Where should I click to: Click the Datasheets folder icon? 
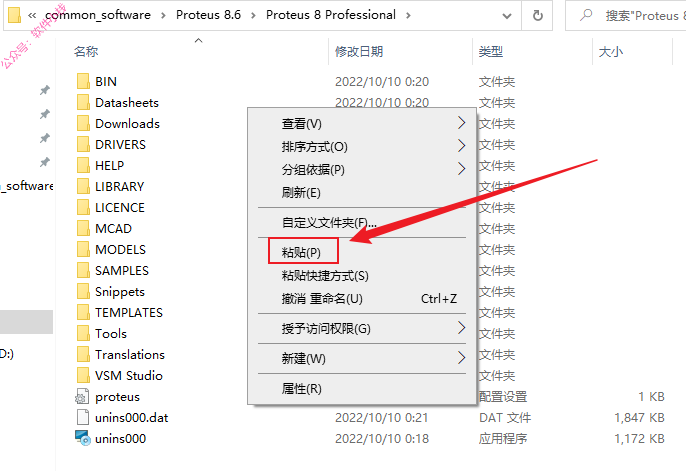pos(83,102)
